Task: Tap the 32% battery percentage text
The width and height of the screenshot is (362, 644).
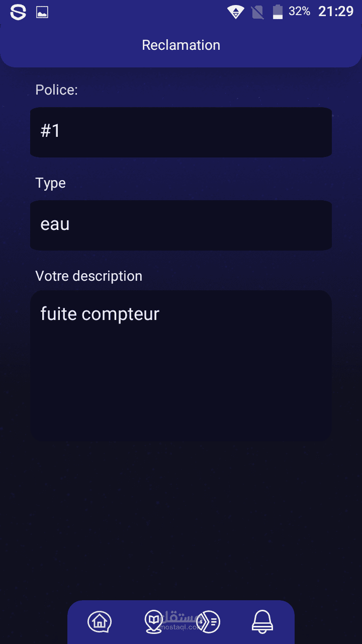Action: coord(299,12)
